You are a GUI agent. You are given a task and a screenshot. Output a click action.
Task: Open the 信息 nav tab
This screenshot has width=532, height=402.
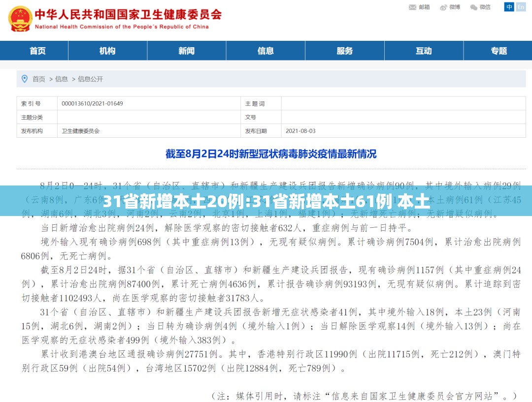click(x=266, y=51)
